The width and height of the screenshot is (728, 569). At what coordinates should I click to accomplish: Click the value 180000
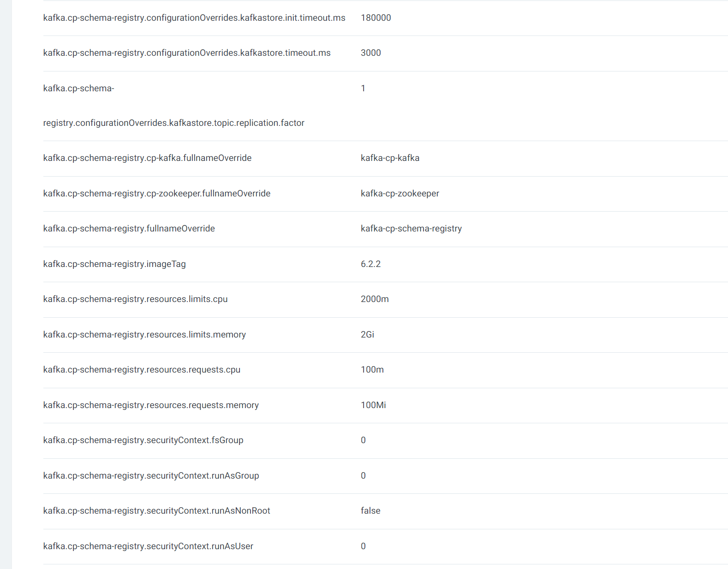(x=376, y=18)
